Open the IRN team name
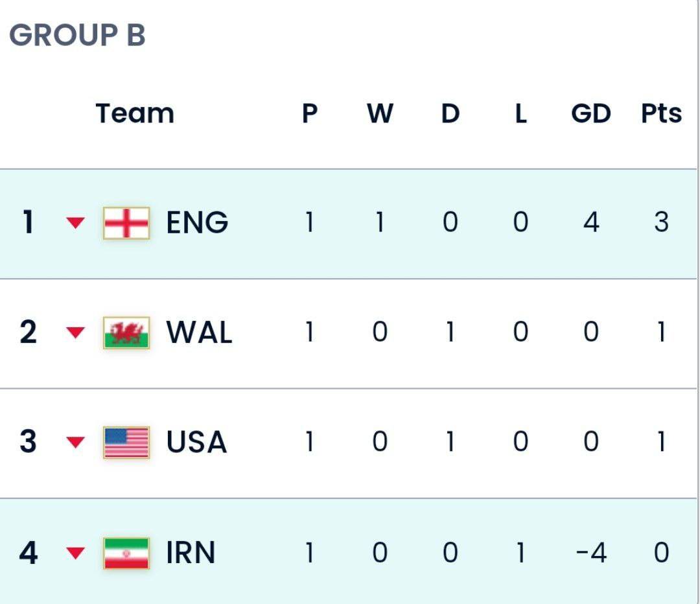 click(x=191, y=553)
